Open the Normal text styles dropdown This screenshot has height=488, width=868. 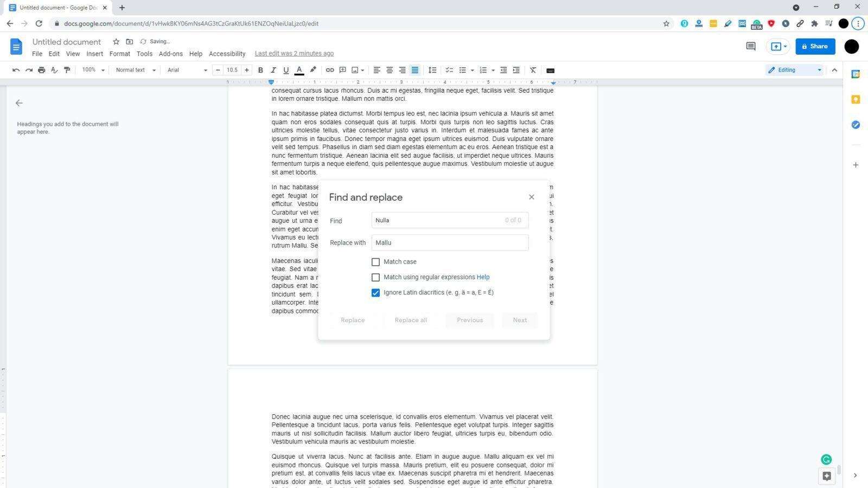coord(135,69)
